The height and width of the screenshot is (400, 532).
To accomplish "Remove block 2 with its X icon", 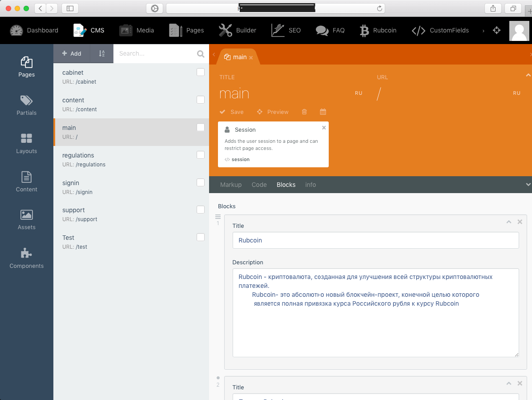I will [x=520, y=384].
